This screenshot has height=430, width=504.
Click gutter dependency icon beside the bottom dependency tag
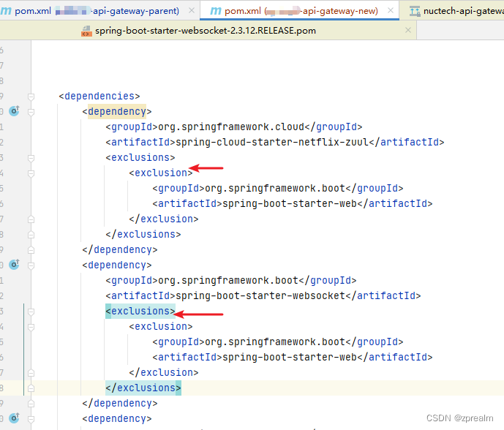pyautogui.click(x=14, y=418)
